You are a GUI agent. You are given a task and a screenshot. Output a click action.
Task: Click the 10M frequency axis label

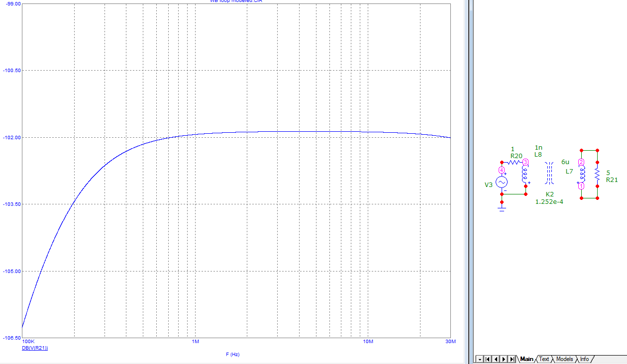368,342
